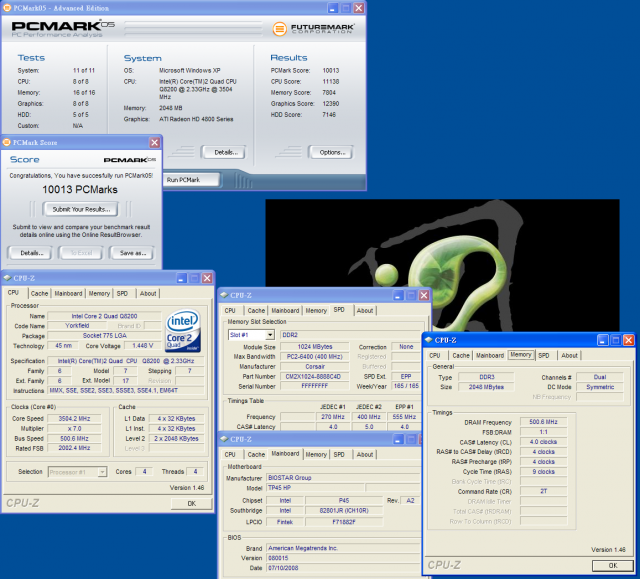Screen dimensions: 640x579
Task: Switch to SPD tab in CPU-Z Mainboard window
Action: pyautogui.click(x=339, y=455)
